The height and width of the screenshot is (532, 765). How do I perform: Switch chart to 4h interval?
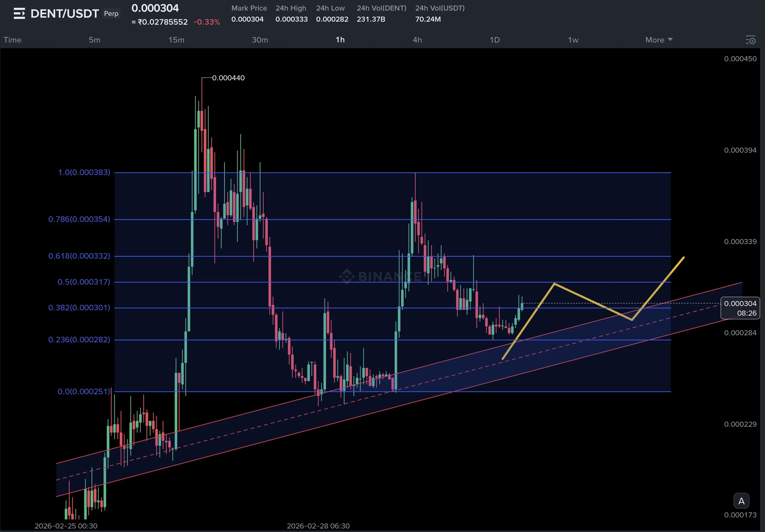tap(417, 40)
